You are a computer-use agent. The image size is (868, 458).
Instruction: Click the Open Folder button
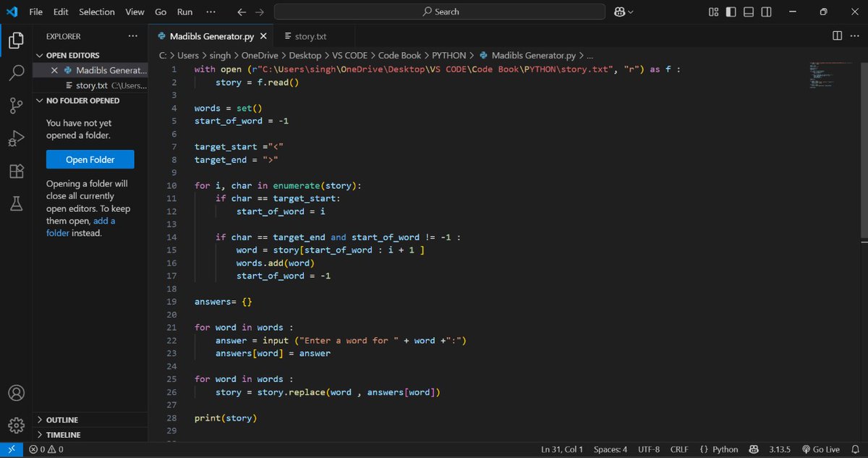(90, 160)
